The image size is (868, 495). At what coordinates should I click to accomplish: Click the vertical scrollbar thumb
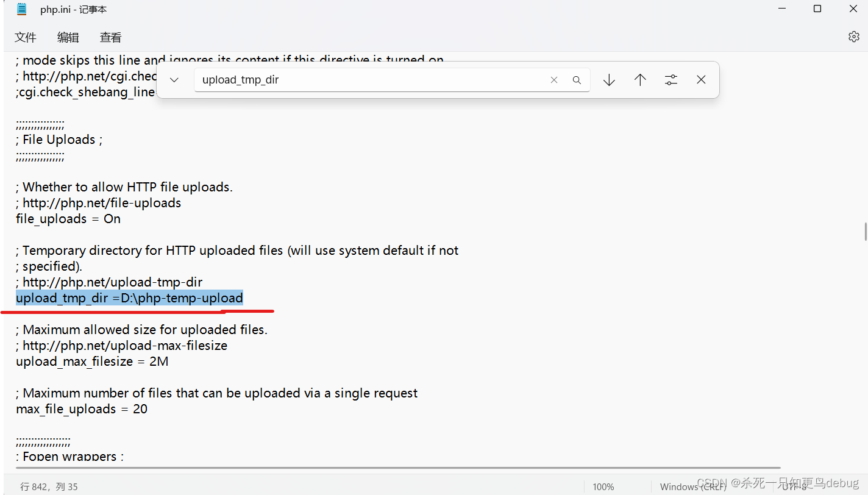tap(864, 232)
